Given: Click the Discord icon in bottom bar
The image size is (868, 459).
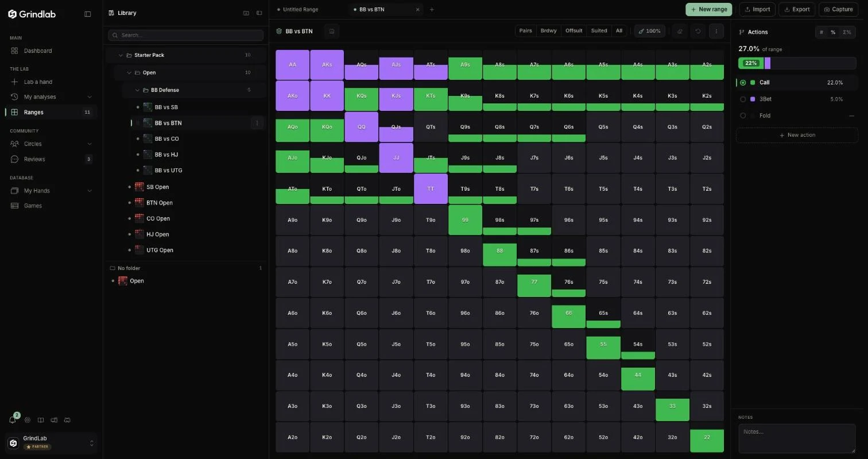Looking at the screenshot, I should tap(67, 420).
